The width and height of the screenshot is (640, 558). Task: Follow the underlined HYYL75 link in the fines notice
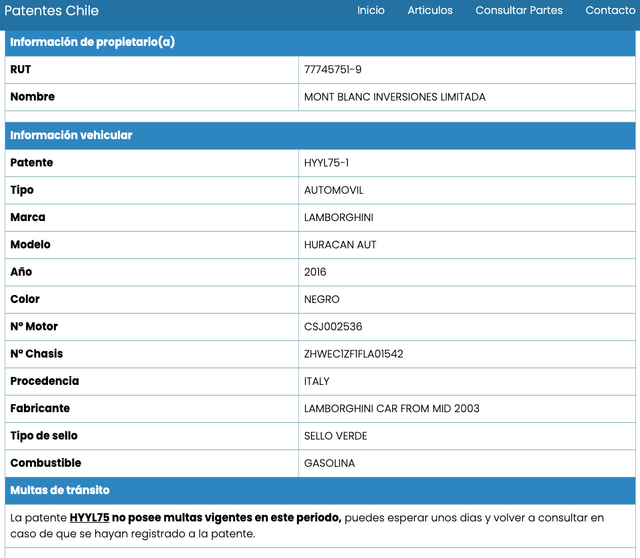tap(89, 518)
